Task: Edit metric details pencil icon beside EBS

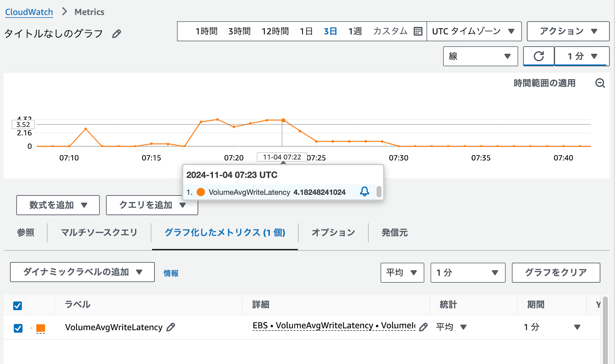Action: click(423, 327)
